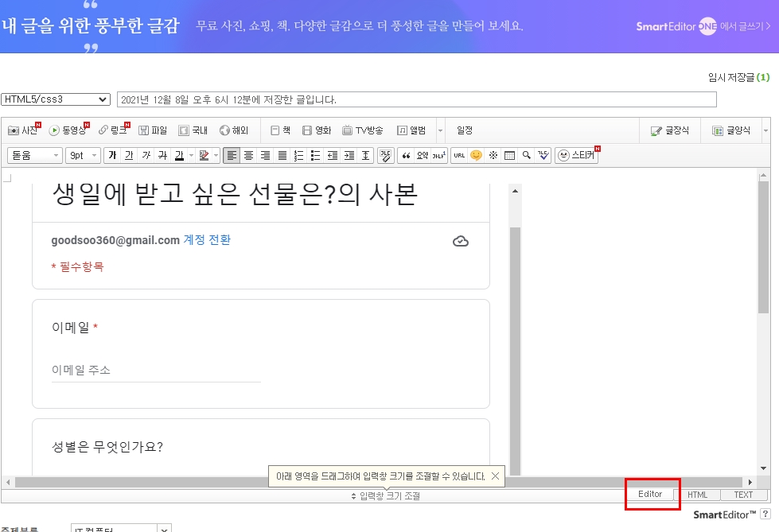Open the IT·컴퓨터 topic dropdown
The height and width of the screenshot is (532, 779).
tap(121, 529)
